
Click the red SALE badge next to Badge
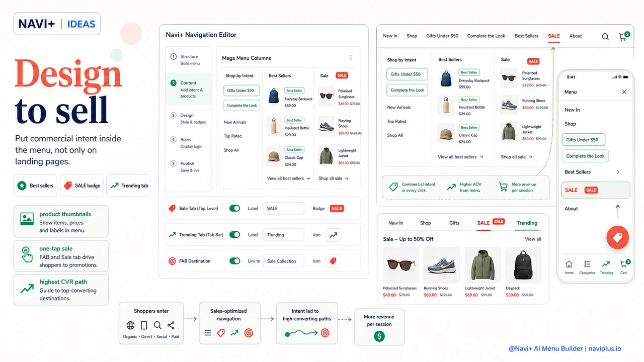(x=337, y=208)
